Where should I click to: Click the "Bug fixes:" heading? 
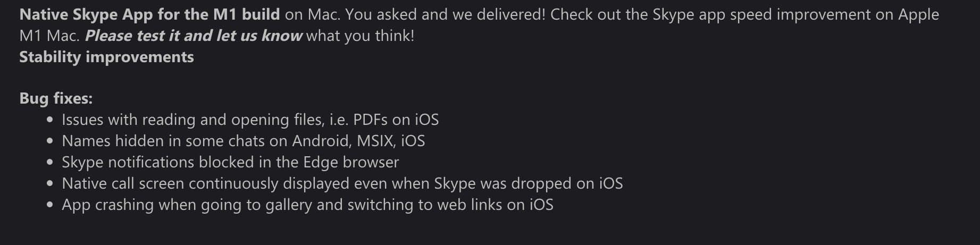coord(56,99)
